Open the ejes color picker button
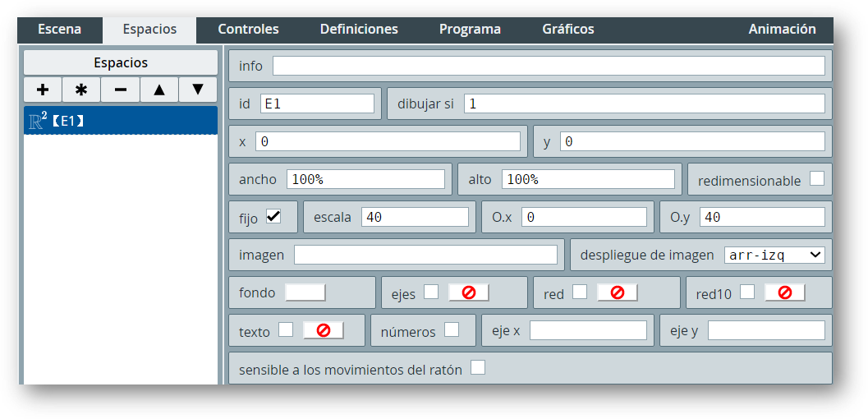This screenshot has height=419, width=868. 468,292
